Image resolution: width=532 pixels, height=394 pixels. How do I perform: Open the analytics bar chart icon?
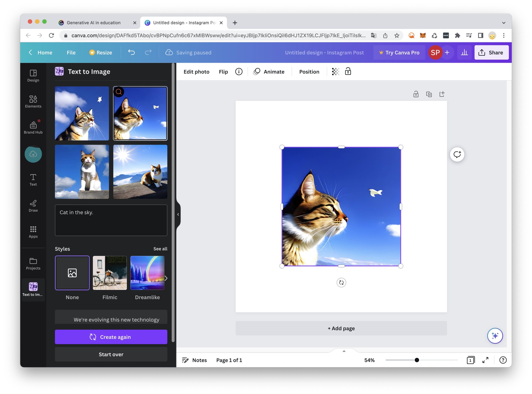pos(464,52)
